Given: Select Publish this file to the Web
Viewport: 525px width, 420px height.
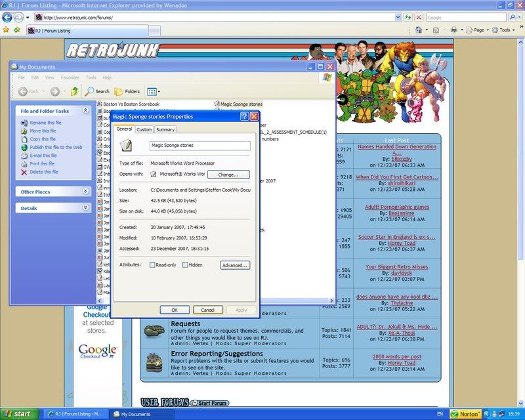Looking at the screenshot, I should 56,148.
